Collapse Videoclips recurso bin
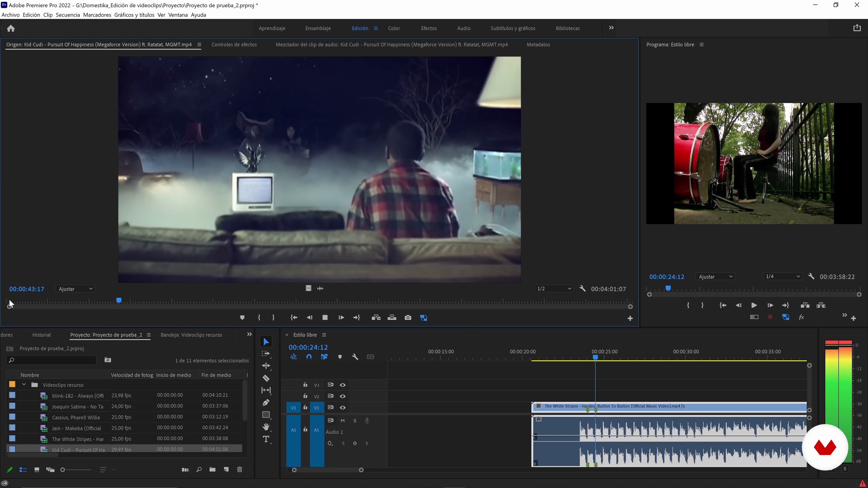This screenshot has height=488, width=868. click(x=24, y=385)
